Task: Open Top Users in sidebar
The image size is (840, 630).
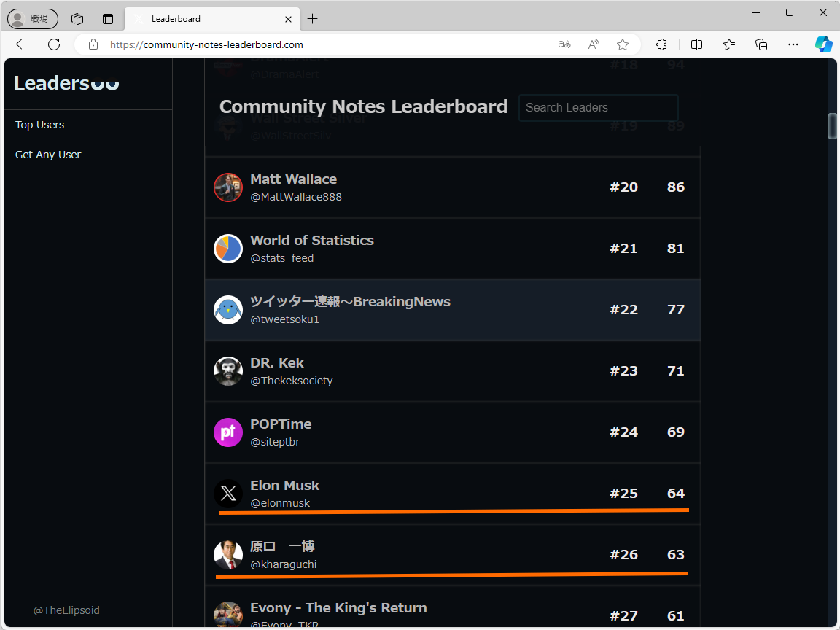Action: [40, 125]
